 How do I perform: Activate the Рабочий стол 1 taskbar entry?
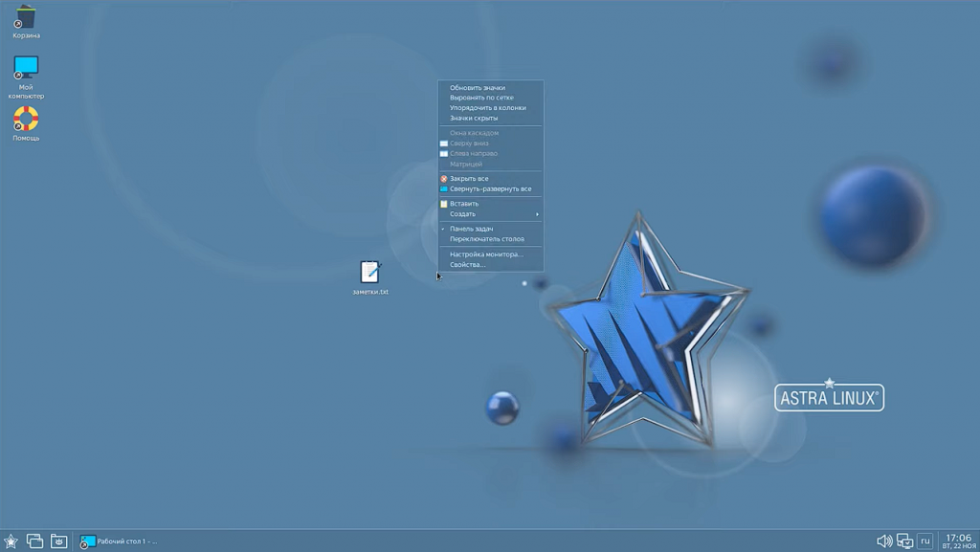coord(119,541)
